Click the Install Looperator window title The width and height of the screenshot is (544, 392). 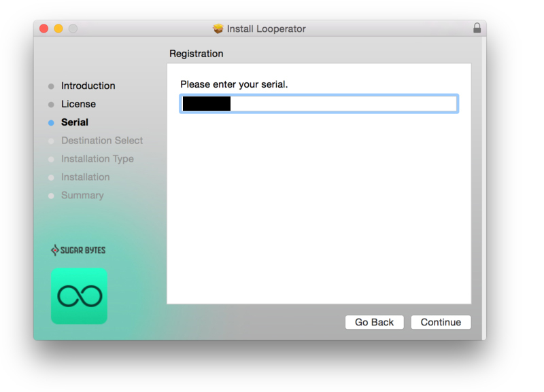click(x=266, y=29)
